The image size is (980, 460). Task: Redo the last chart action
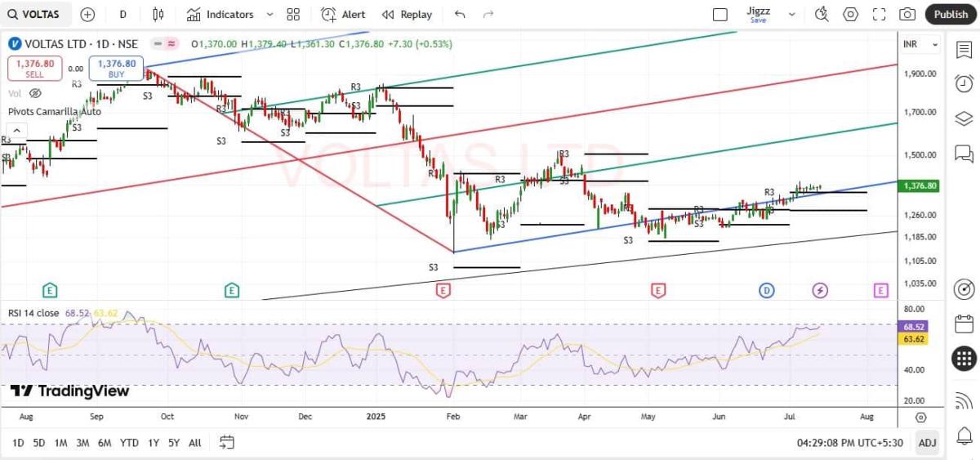pyautogui.click(x=488, y=14)
